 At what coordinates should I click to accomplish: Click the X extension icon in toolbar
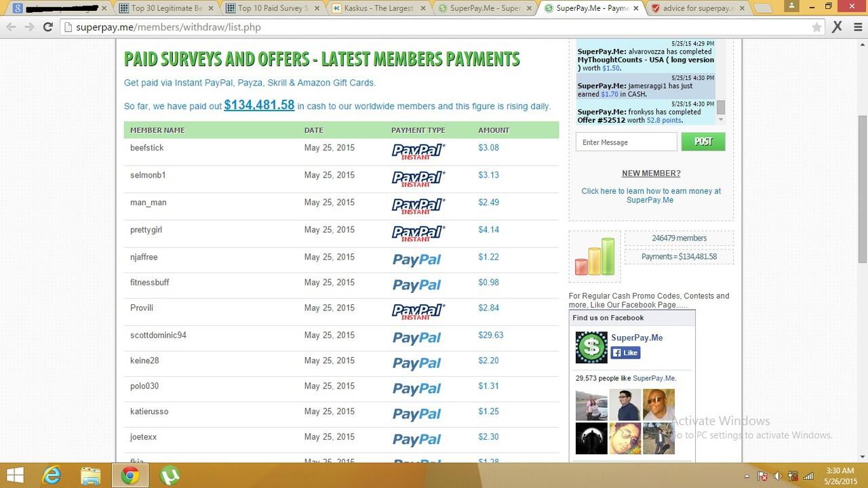click(x=837, y=27)
